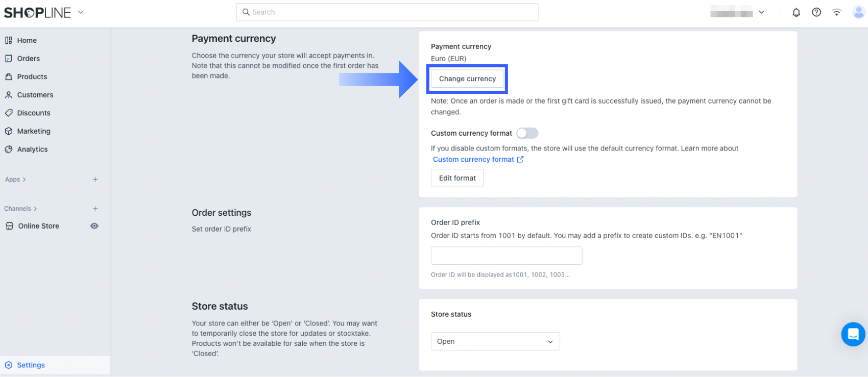Expand the store switcher next to SHOPLINE logo
The image size is (868, 377).
click(x=81, y=12)
